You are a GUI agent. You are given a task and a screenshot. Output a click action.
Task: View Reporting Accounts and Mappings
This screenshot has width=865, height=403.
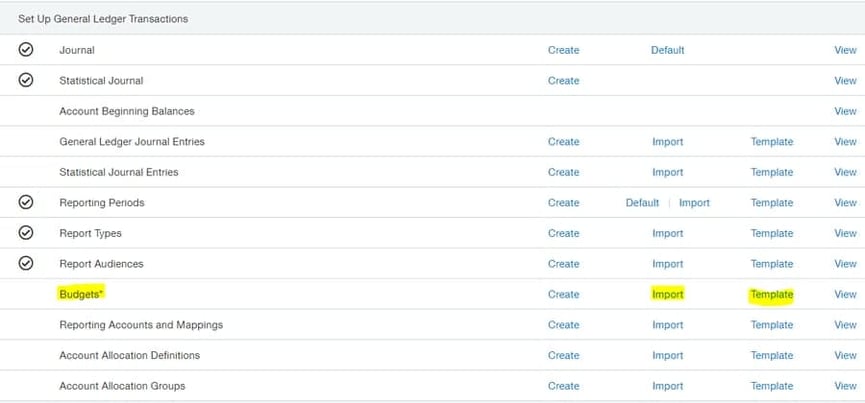coord(845,325)
